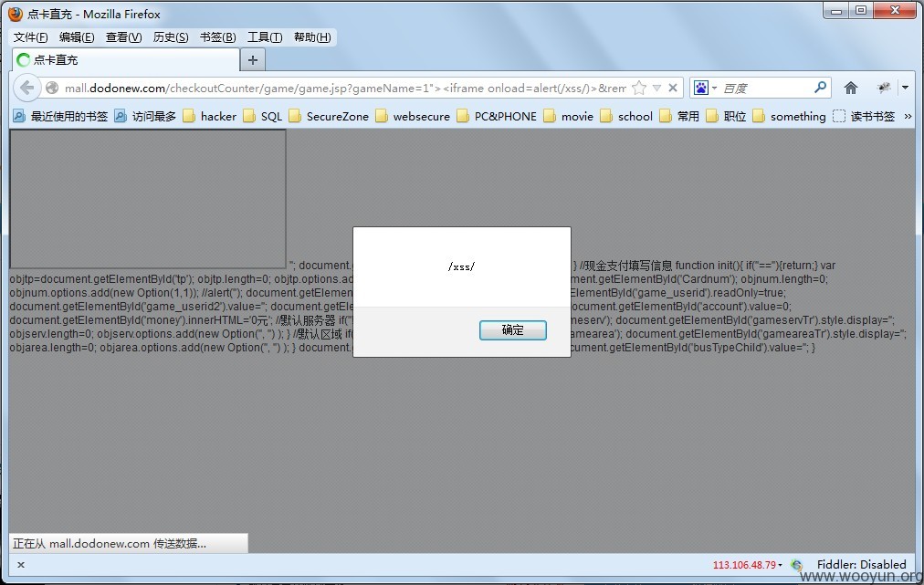Open 最近使用的书签 bookmark folder
The image size is (924, 585).
(60, 116)
